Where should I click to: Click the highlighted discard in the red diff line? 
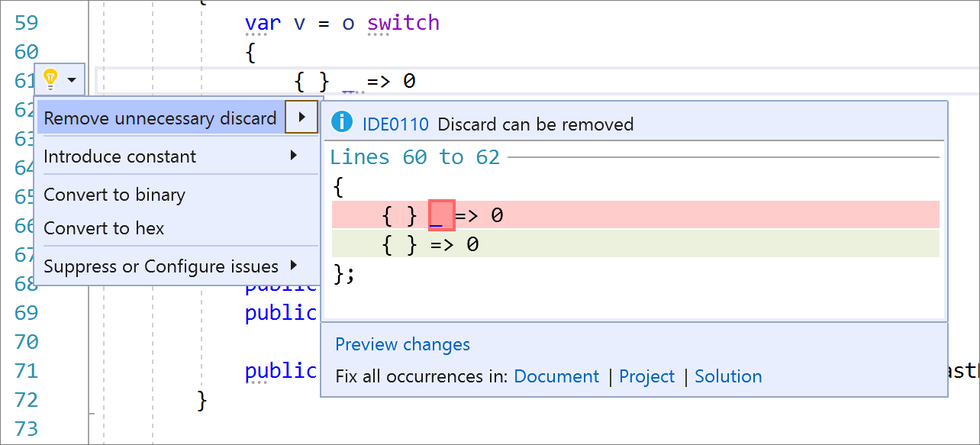442,215
